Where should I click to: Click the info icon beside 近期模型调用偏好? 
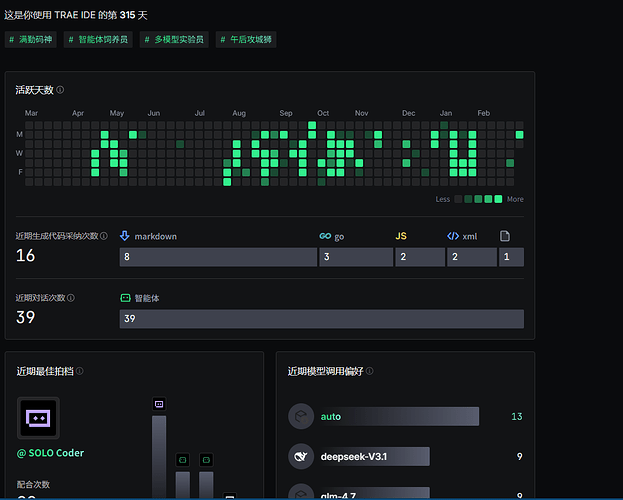pyautogui.click(x=370, y=371)
